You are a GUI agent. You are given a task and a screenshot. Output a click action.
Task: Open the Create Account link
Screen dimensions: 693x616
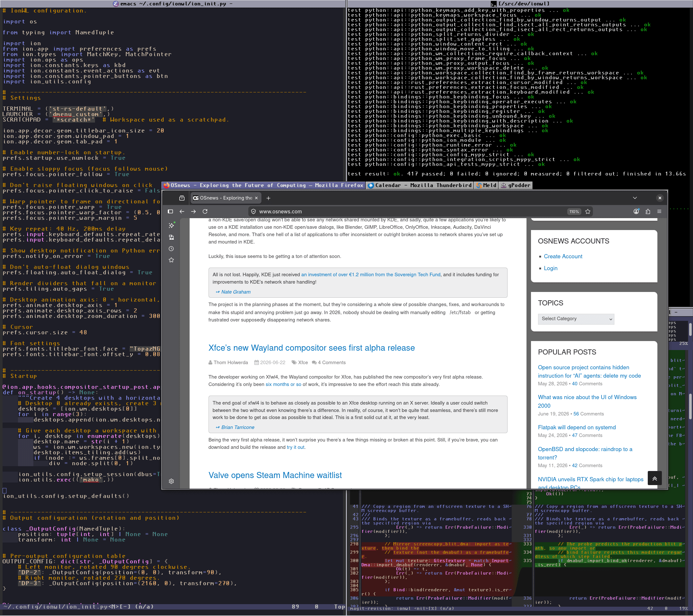pos(563,257)
